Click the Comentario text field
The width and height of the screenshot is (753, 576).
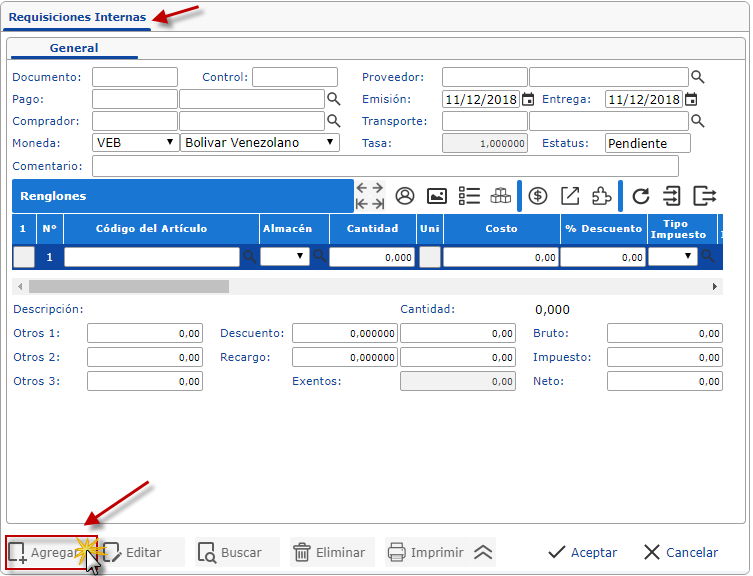coord(385,166)
